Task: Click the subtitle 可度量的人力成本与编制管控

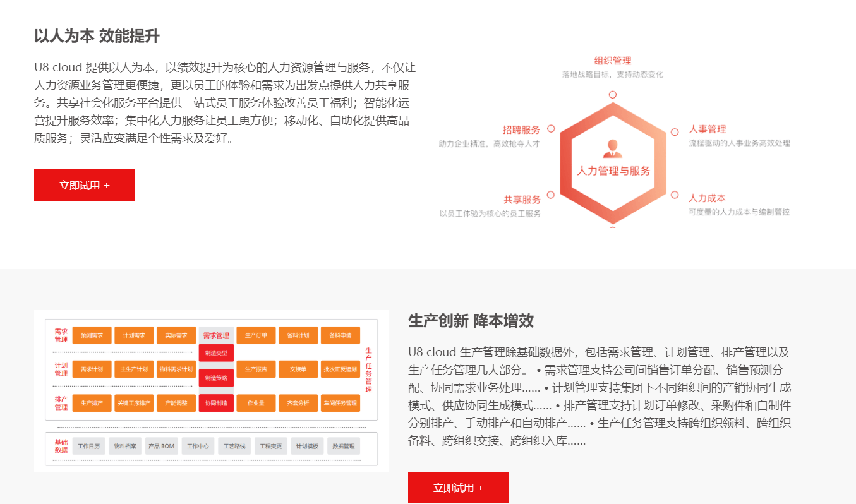Action: [739, 212]
